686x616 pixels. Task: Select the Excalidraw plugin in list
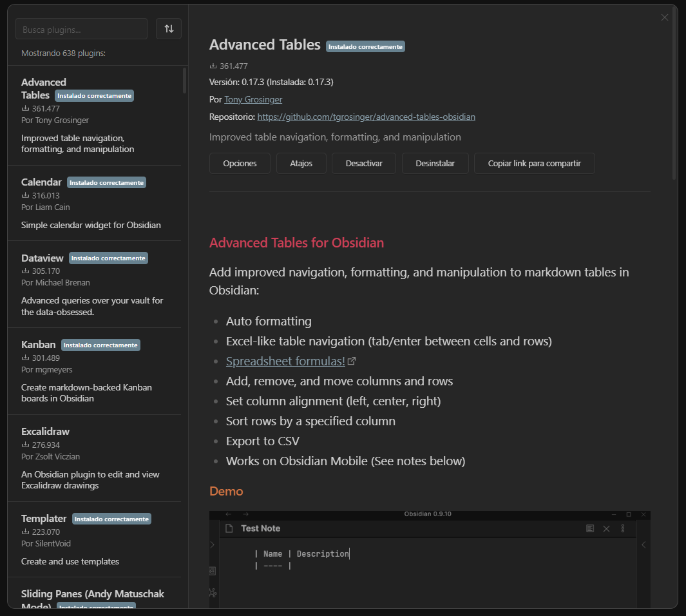[x=95, y=458]
